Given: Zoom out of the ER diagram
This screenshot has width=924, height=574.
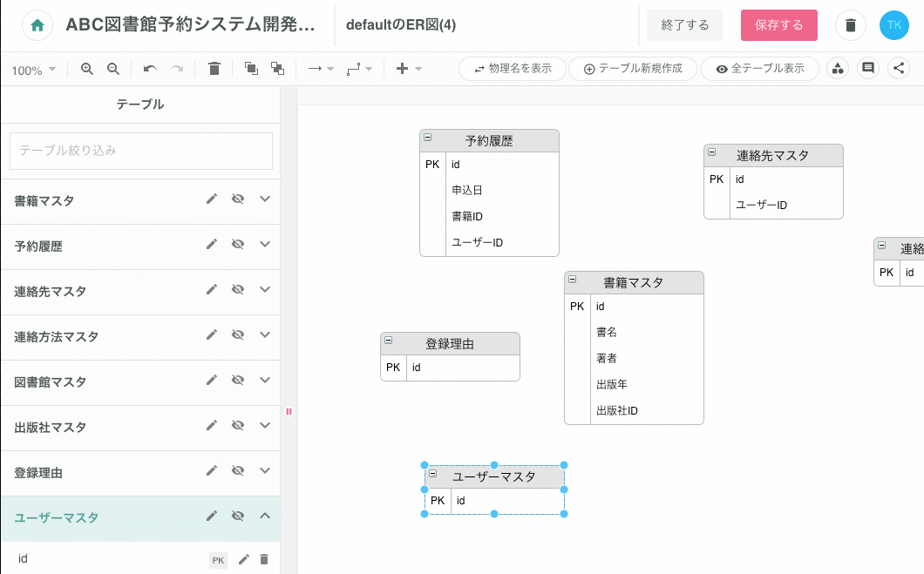Looking at the screenshot, I should (113, 69).
